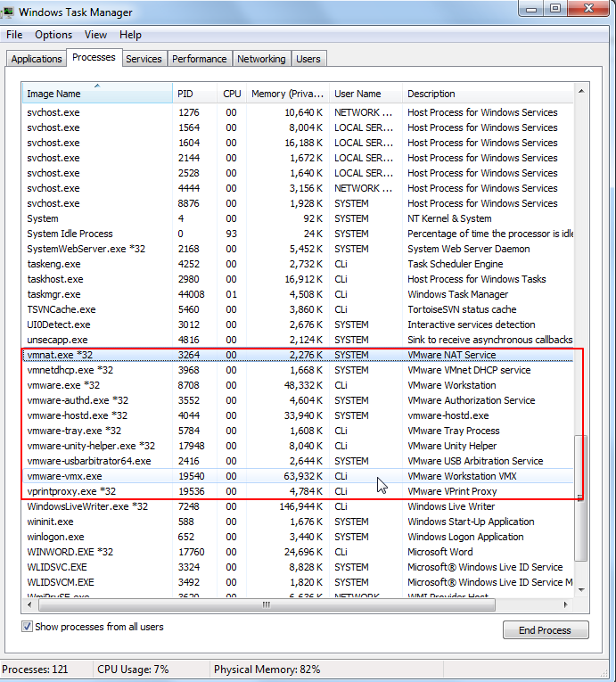The width and height of the screenshot is (616, 682).
Task: Click the CPU Usage: 7% status entry
Action: 133,669
